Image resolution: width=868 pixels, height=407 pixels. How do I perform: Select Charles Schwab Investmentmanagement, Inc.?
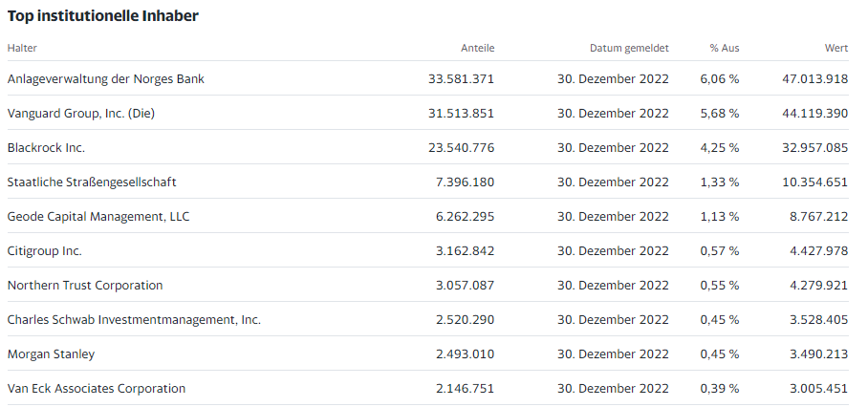(x=134, y=320)
